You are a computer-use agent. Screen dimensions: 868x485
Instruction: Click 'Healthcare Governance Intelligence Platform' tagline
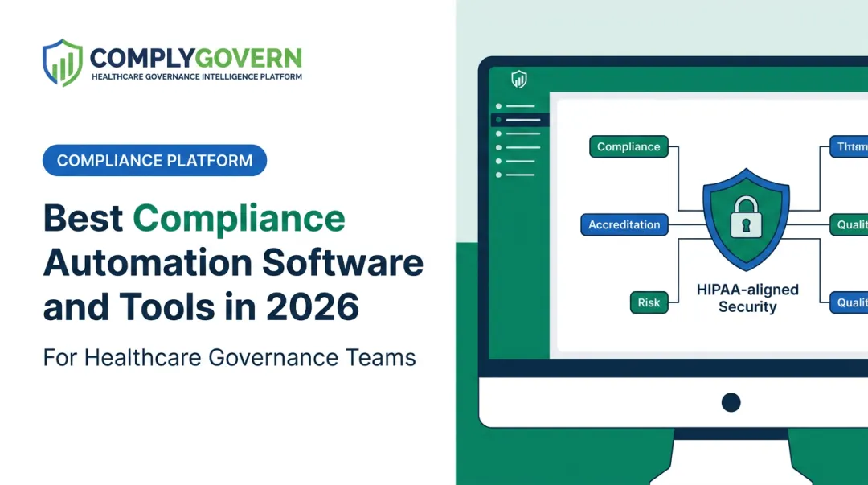pyautogui.click(x=197, y=76)
